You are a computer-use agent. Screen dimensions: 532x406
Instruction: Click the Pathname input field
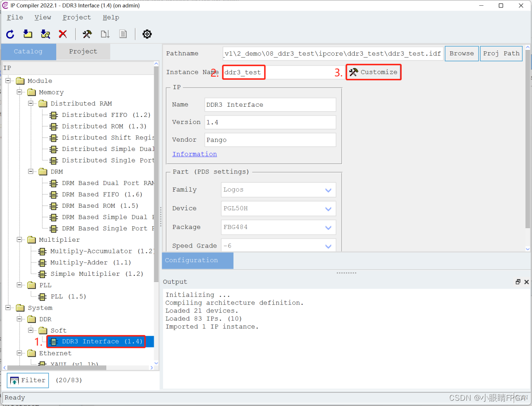pos(333,54)
